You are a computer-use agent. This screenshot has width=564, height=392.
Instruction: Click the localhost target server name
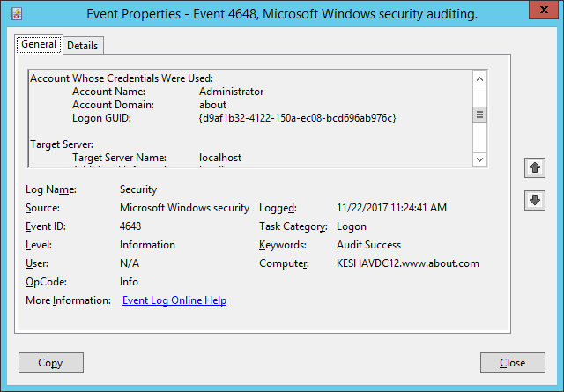220,158
